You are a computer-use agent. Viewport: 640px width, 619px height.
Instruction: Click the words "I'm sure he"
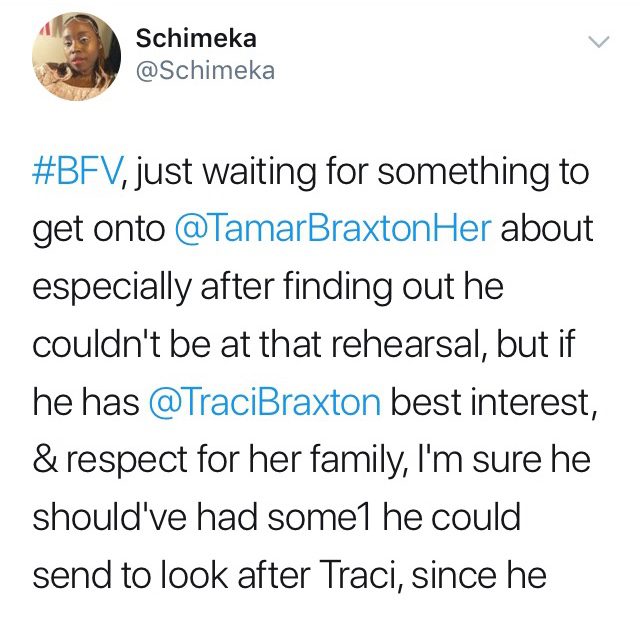coord(500,459)
